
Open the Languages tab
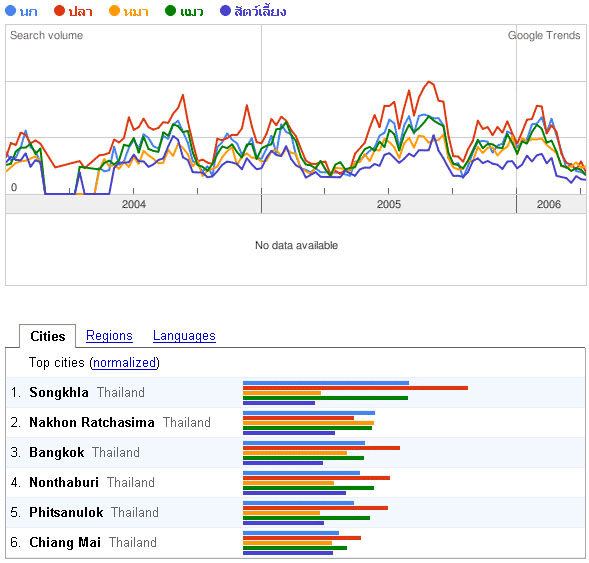(x=184, y=335)
